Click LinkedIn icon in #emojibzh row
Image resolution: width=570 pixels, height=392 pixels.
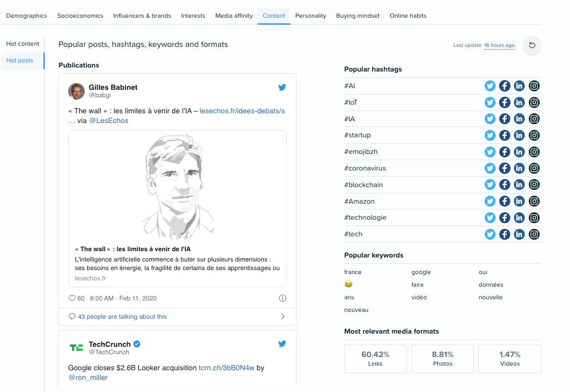click(x=519, y=152)
